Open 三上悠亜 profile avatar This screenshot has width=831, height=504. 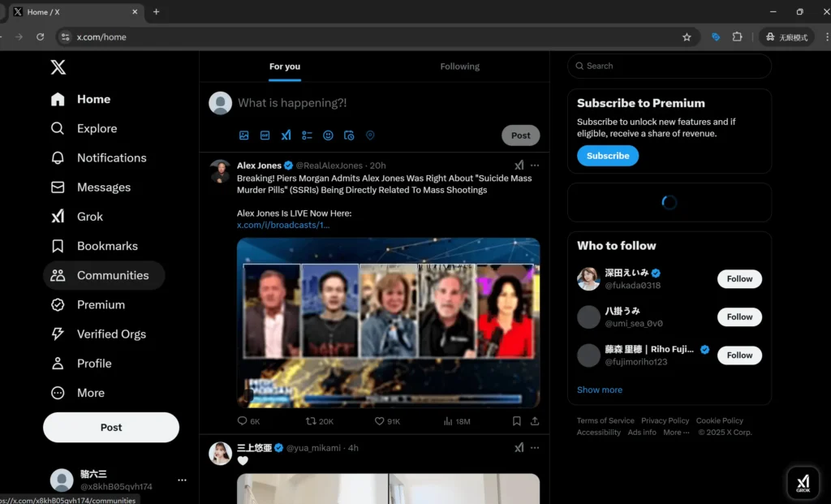[221, 454]
